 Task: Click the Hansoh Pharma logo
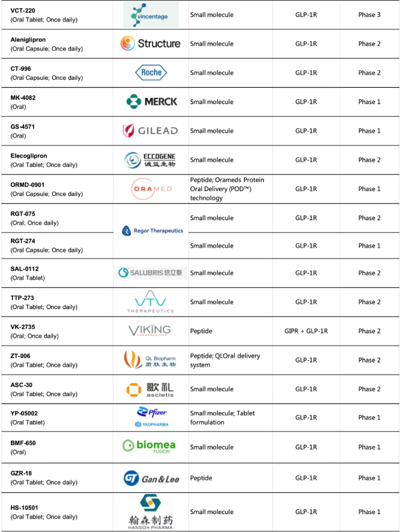coord(150,512)
